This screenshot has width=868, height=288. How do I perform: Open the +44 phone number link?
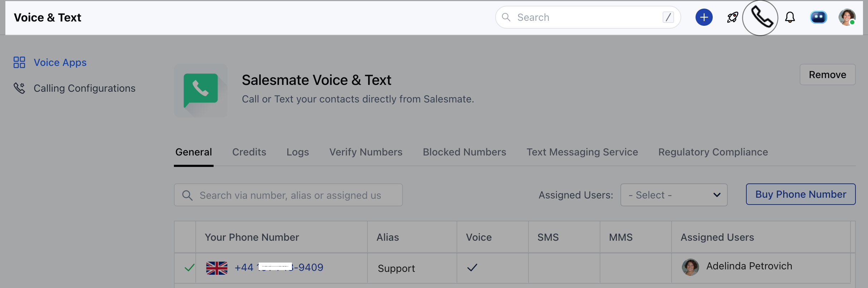pyautogui.click(x=279, y=267)
